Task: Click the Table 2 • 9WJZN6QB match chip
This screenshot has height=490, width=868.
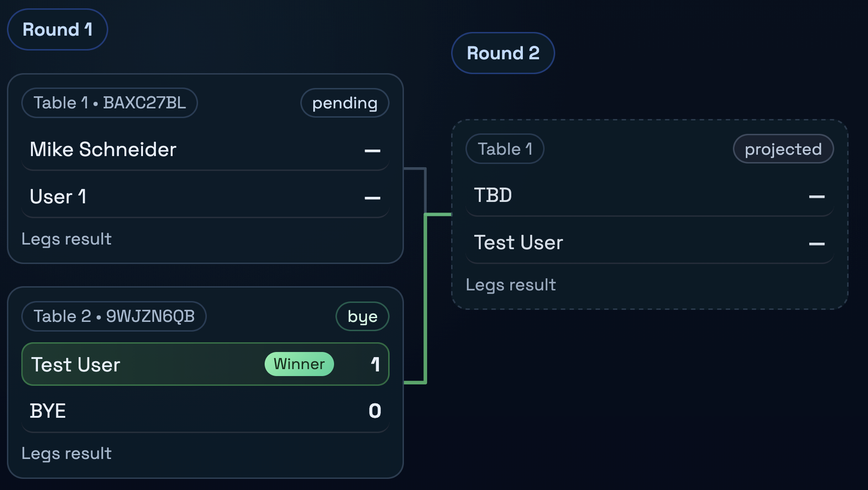Action: pyautogui.click(x=114, y=316)
